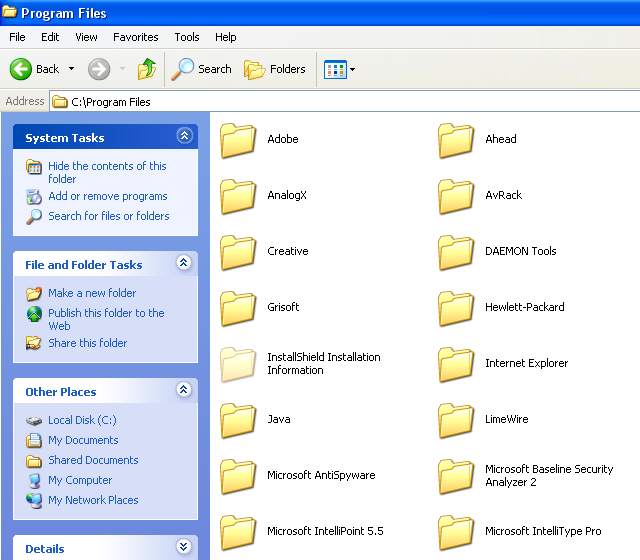Screen dimensions: 640x560
Task: Click Make a new folder link
Action: (92, 293)
